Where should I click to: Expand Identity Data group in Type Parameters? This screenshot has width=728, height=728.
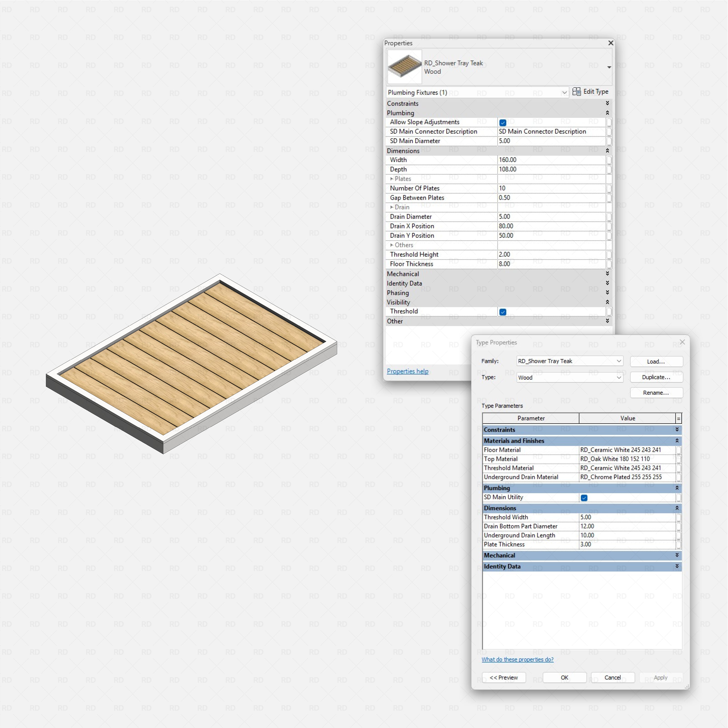[x=677, y=566]
